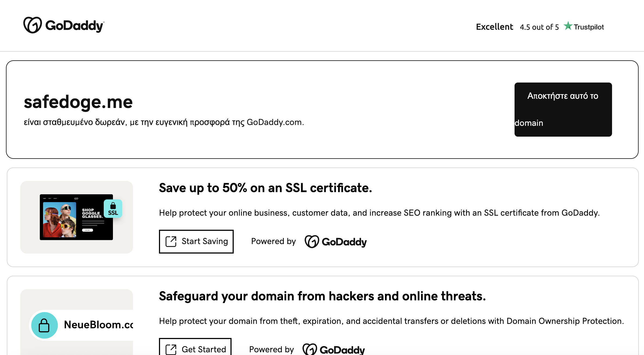Click the green Trustpilot star icon
This screenshot has width=644, height=355.
[568, 26]
